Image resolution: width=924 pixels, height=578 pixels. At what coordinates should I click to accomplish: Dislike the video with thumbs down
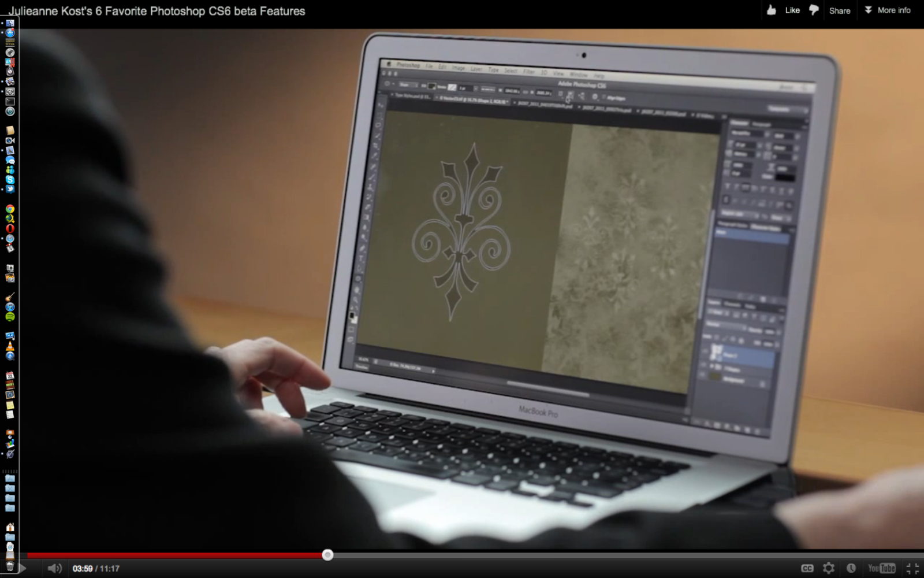click(814, 10)
